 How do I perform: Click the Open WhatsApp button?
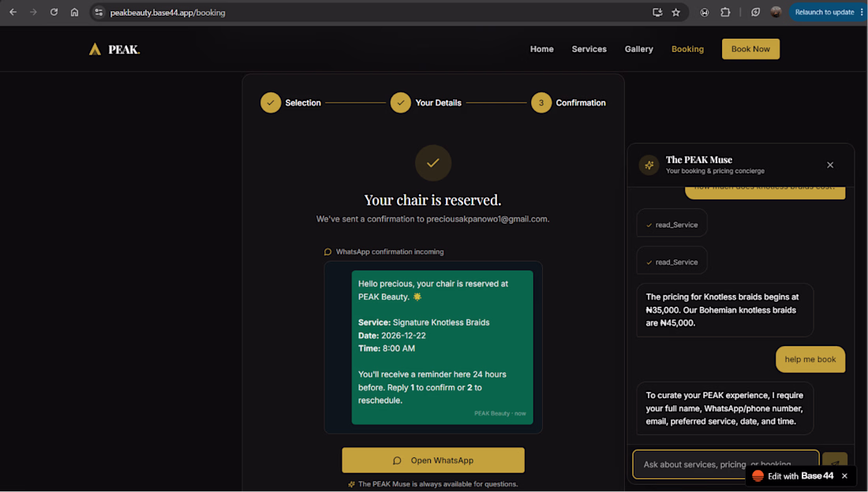(x=433, y=460)
